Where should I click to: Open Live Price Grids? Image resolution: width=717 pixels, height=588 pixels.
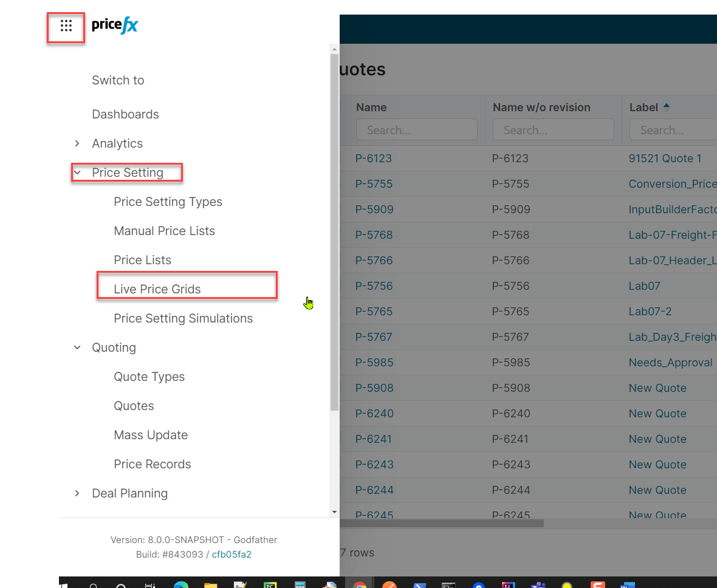coord(157,289)
